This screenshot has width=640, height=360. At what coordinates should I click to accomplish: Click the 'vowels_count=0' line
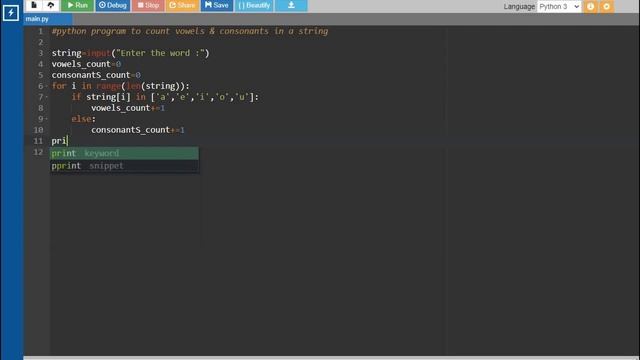[x=86, y=64]
